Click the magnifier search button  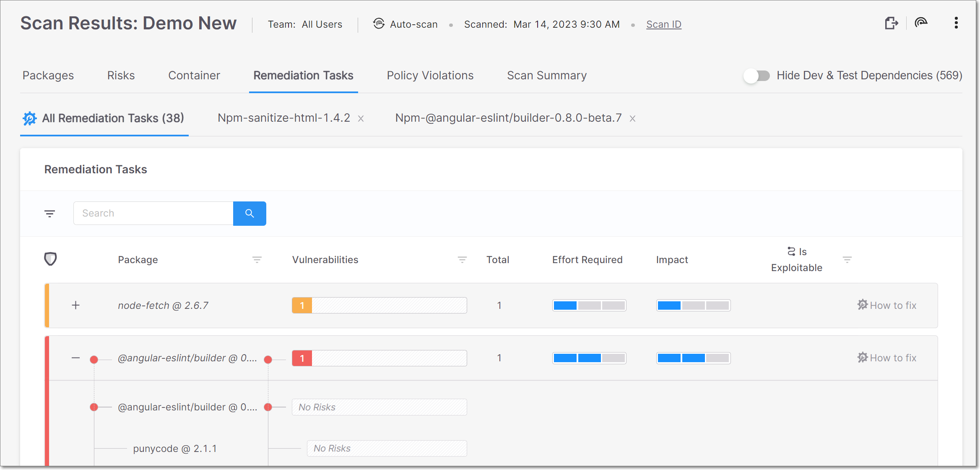[x=250, y=213]
